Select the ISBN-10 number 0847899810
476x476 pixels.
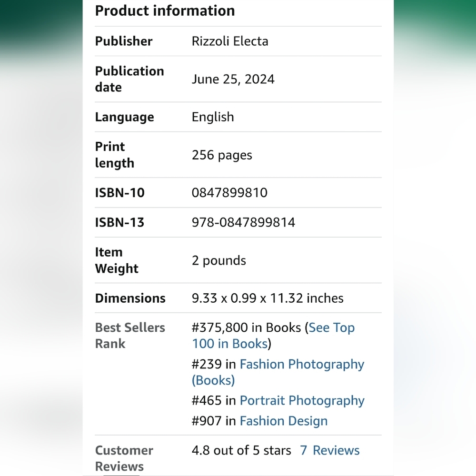click(x=229, y=192)
